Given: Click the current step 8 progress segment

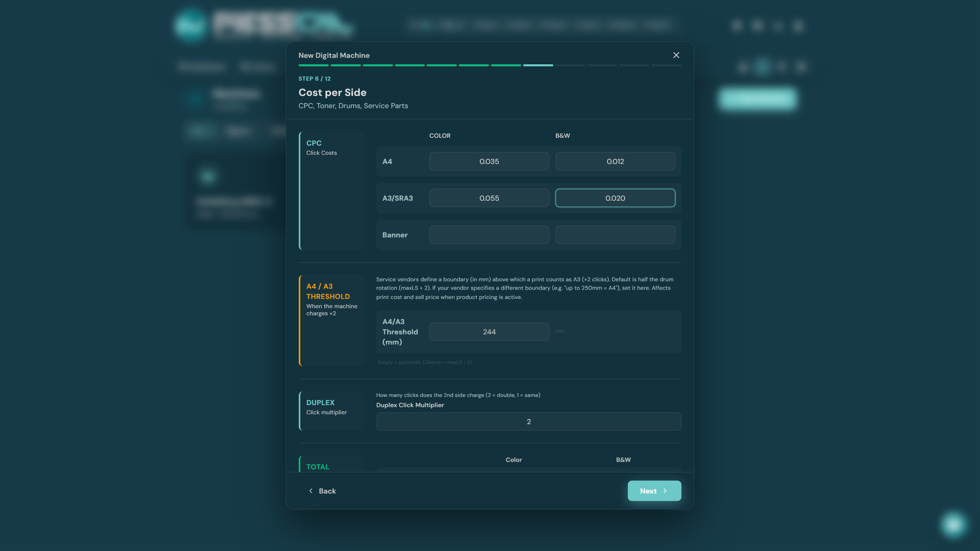Looking at the screenshot, I should [x=538, y=65].
